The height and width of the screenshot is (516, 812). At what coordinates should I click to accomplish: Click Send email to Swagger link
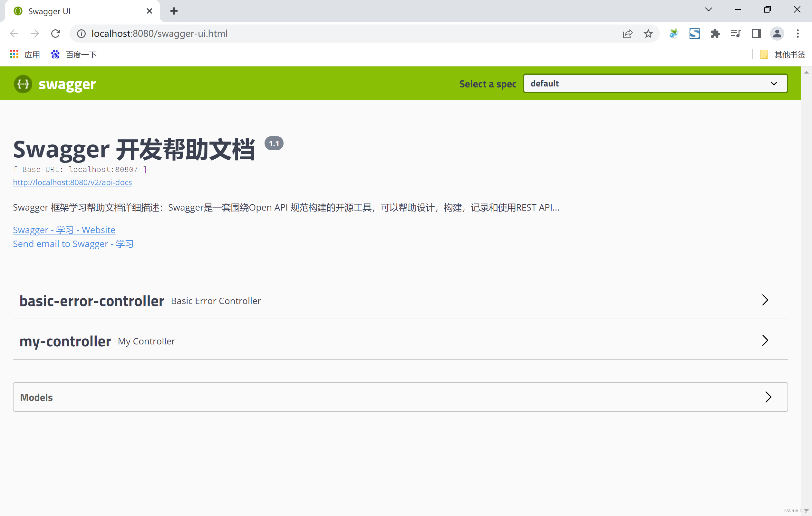pos(73,244)
